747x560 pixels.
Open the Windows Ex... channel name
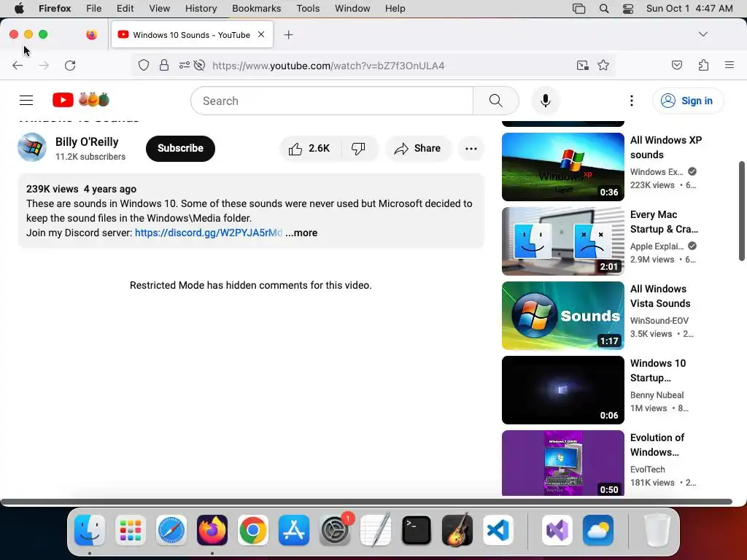pos(657,172)
